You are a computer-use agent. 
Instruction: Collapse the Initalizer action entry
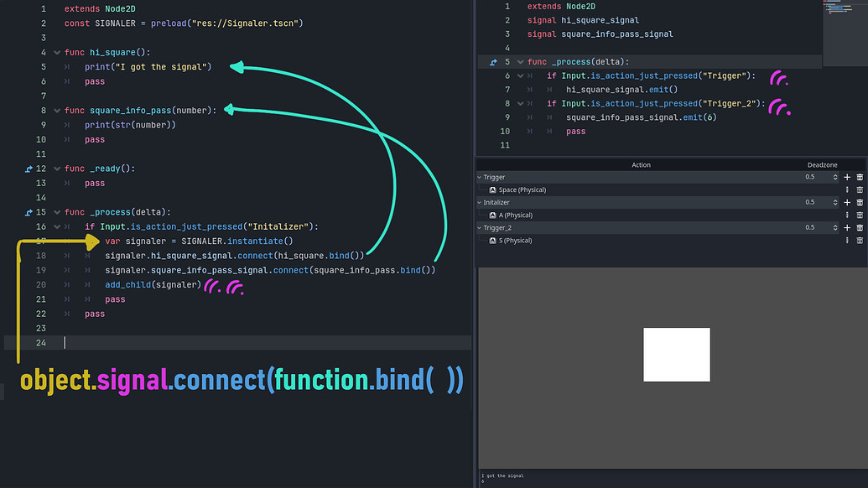[480, 202]
